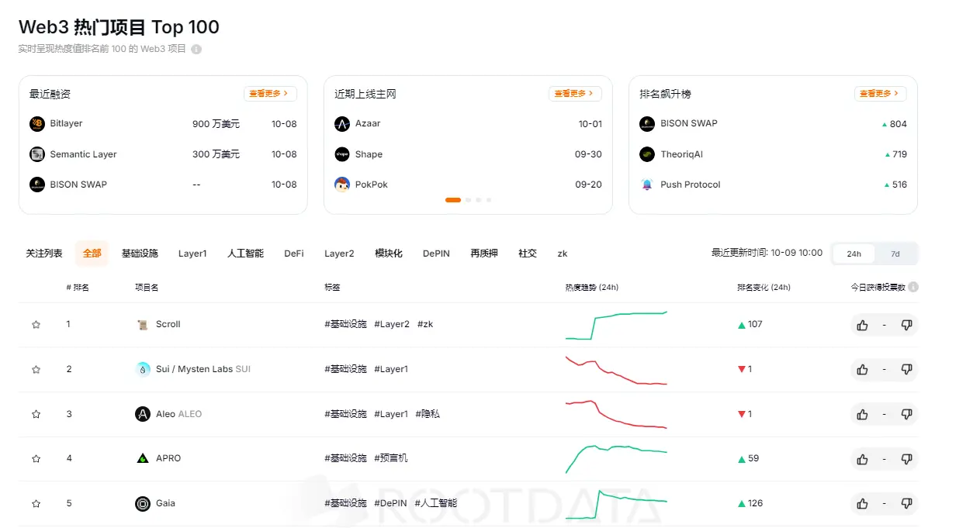
Task: Star the Gaia row
Action: (x=36, y=503)
